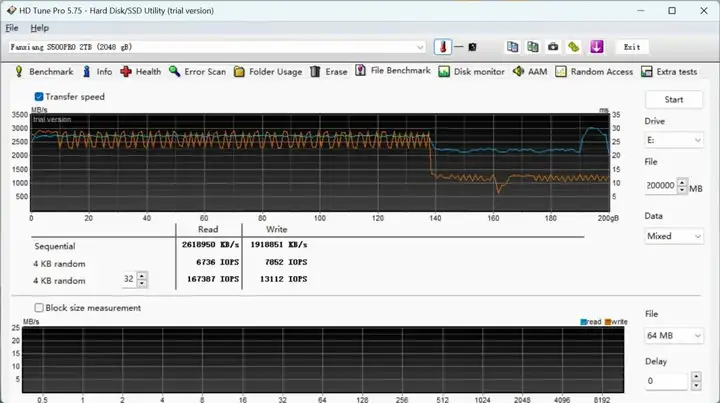720x403 pixels.
Task: Click the Extra tests tab icon
Action: click(647, 72)
